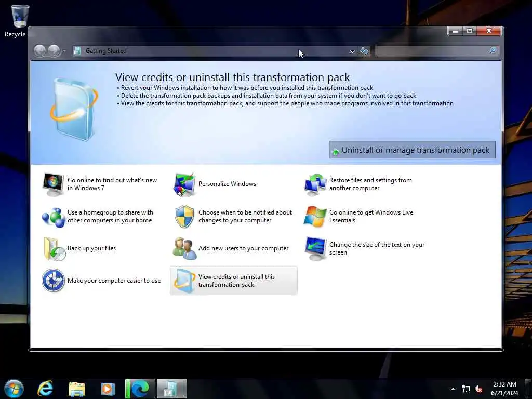The width and height of the screenshot is (532, 399).
Task: Click the Change text size monitor icon
Action: coord(315,249)
